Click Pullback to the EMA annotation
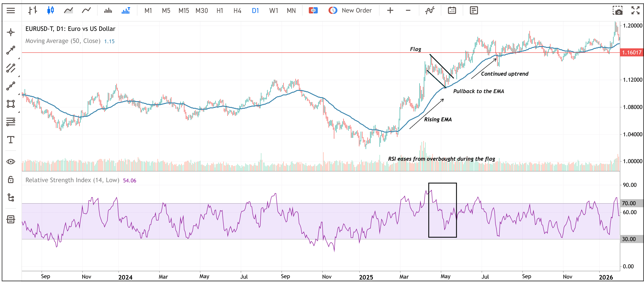Image resolution: width=644 pixels, height=282 pixels. click(478, 91)
